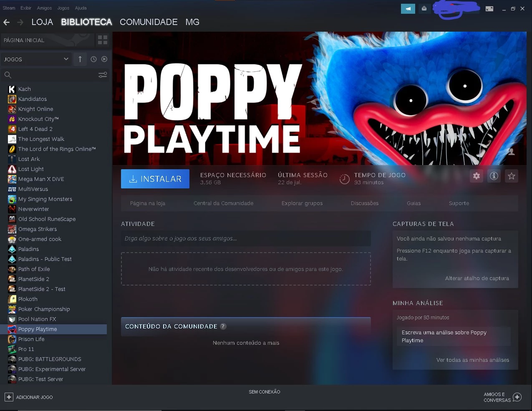Click Alterar atalho de captura
This screenshot has width=532, height=411.
coord(477,278)
